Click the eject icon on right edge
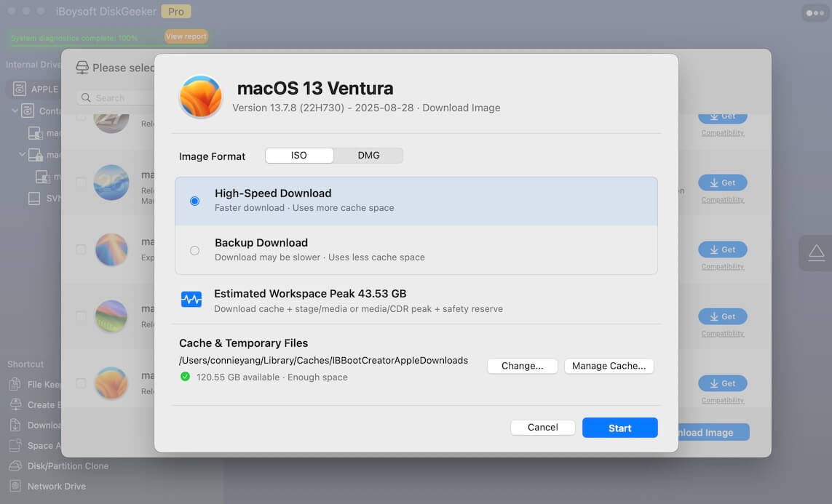Viewport: 832px width, 504px height. click(816, 253)
